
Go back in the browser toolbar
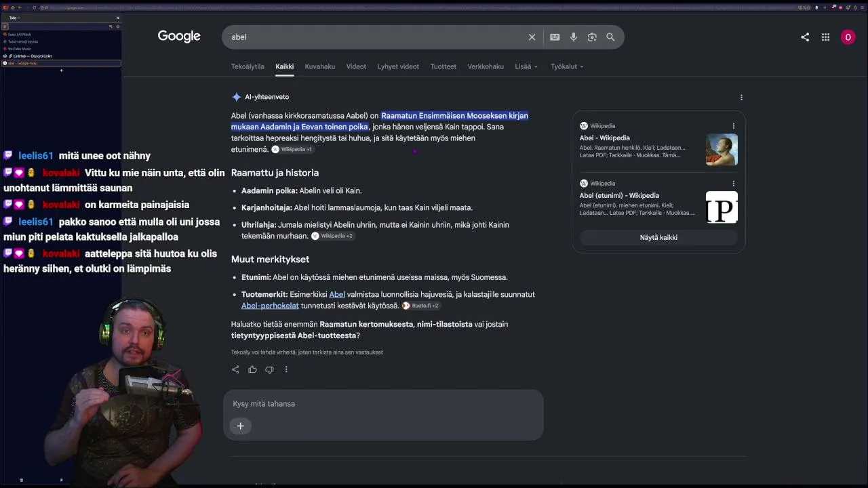pos(20,7)
